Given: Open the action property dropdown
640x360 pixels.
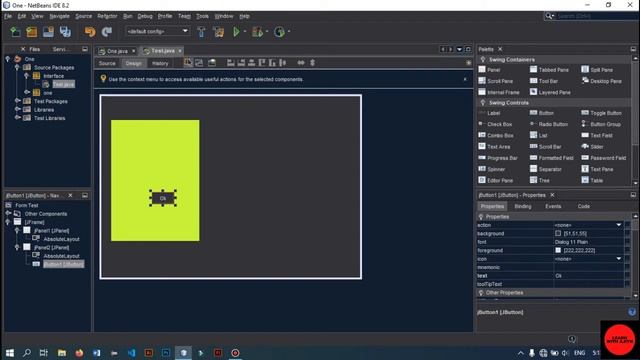Looking at the screenshot, I should (x=619, y=225).
